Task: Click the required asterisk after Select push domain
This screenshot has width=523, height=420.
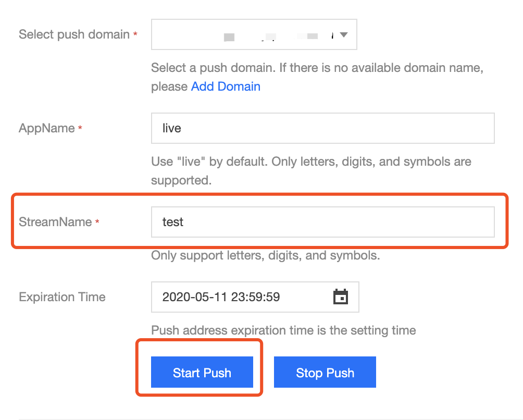Action: [135, 35]
